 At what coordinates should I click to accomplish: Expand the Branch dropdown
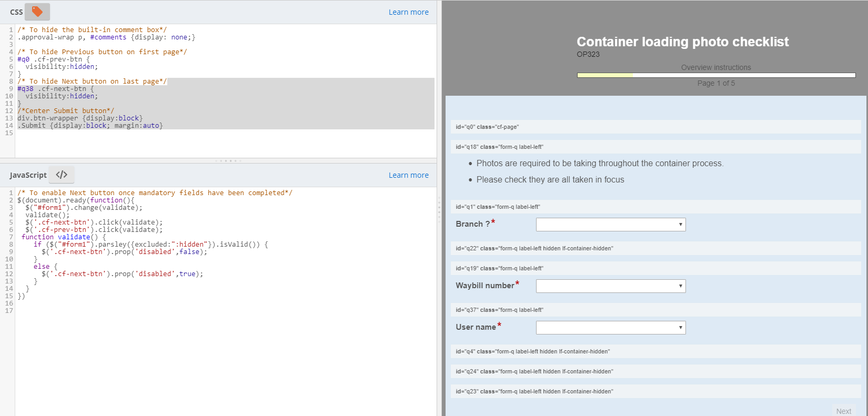click(610, 225)
